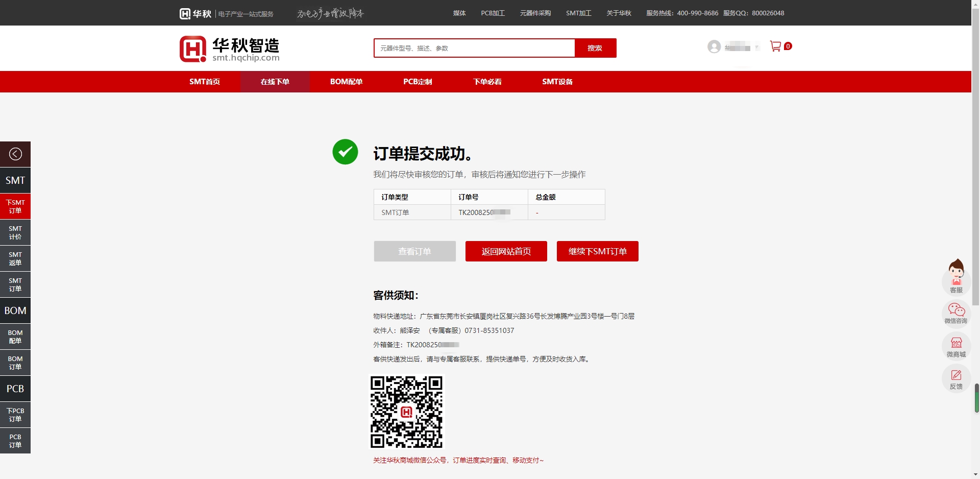
Task: Open the shopping cart icon
Action: pyautogui.click(x=775, y=46)
